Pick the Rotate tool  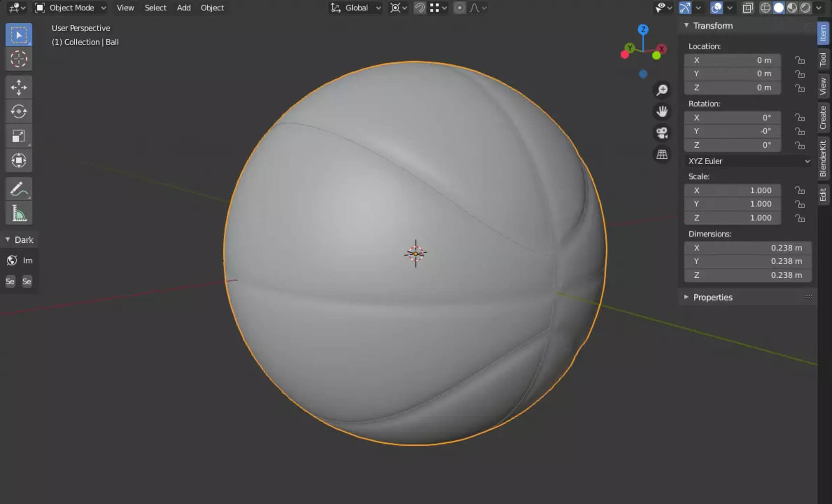pyautogui.click(x=19, y=112)
